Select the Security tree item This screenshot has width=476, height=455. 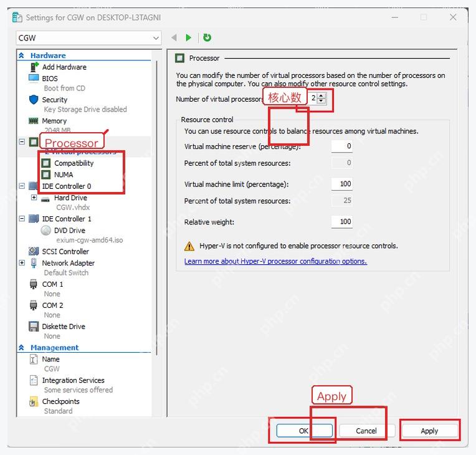[55, 100]
